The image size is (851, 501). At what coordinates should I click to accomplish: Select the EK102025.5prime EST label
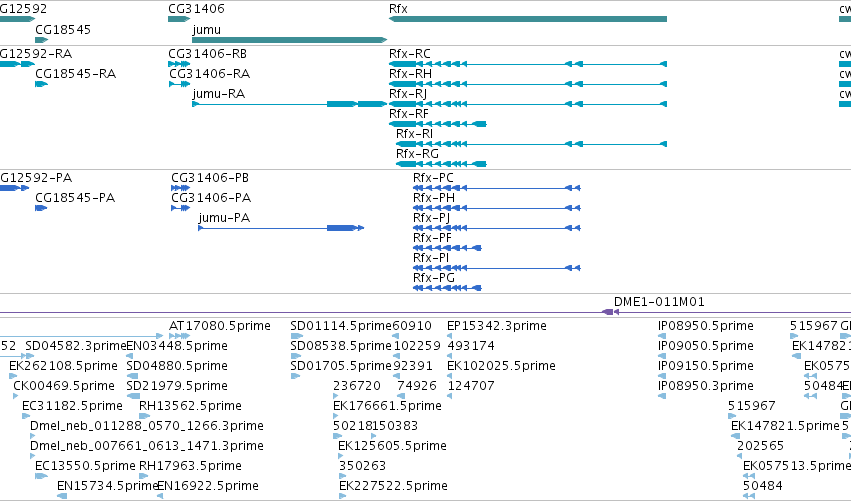coord(501,366)
